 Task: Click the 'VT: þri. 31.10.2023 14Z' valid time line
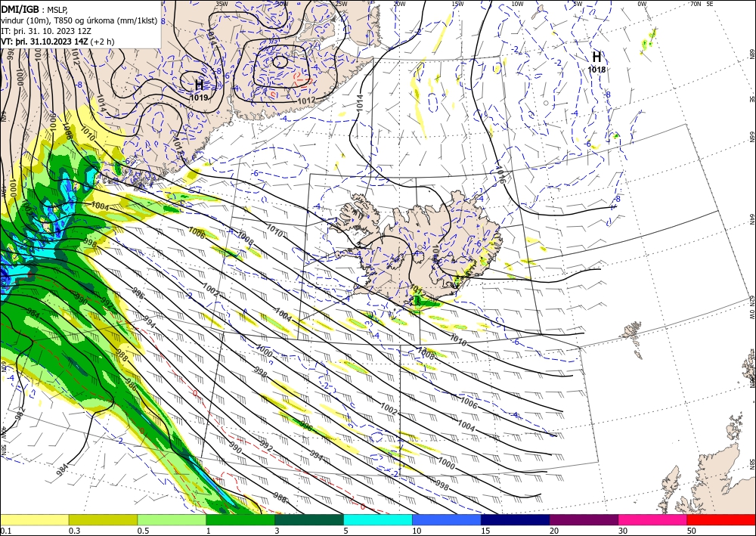45,42
